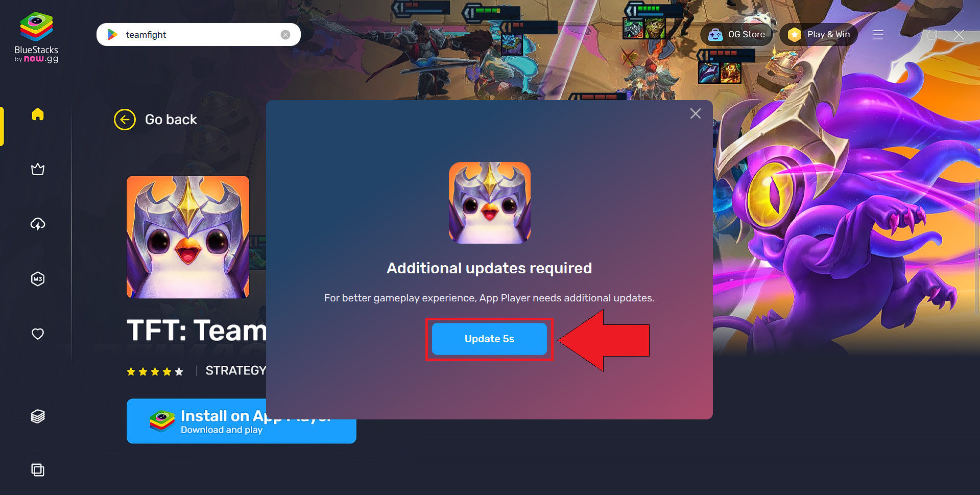980x495 pixels.
Task: Open the stacked windows icon in sidebar
Action: 38,469
